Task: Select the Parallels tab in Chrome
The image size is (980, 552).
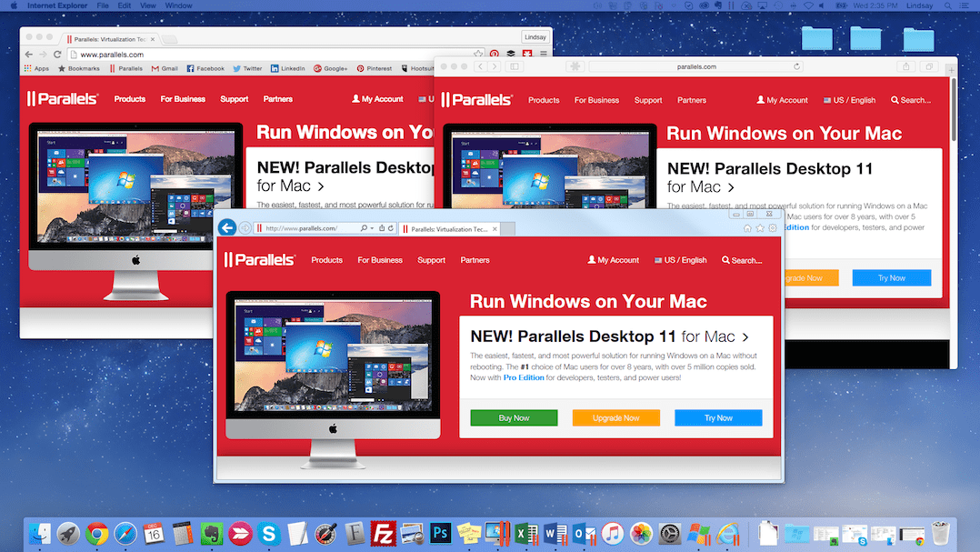Action: point(111,39)
